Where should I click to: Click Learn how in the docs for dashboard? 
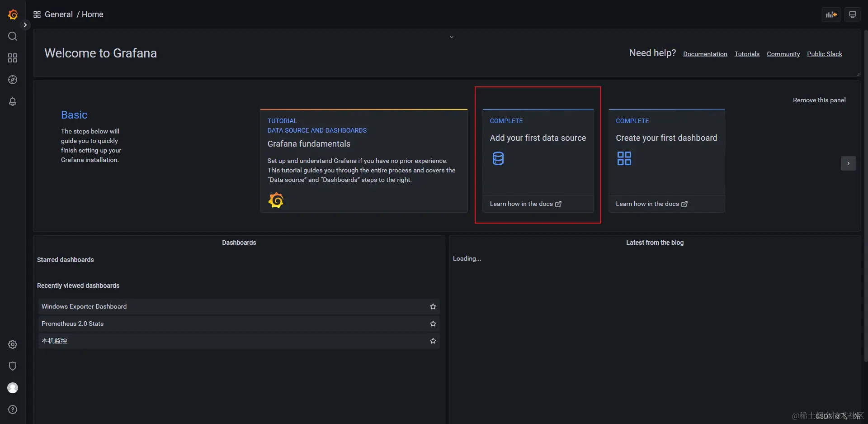click(651, 204)
